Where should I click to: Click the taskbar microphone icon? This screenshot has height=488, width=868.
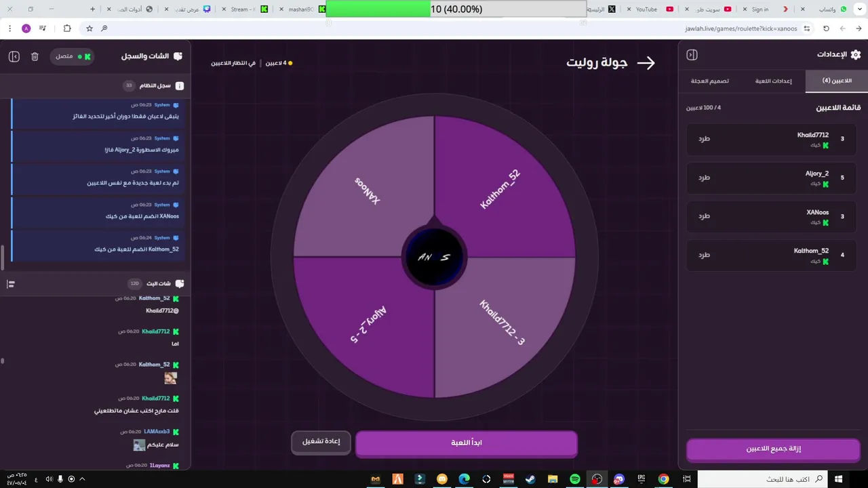tap(60, 479)
